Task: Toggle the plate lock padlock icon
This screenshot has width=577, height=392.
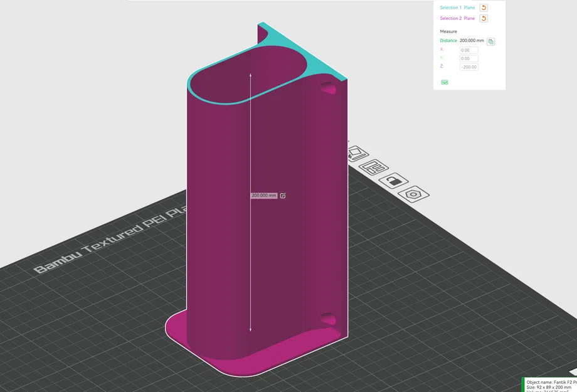Action: 393,181
